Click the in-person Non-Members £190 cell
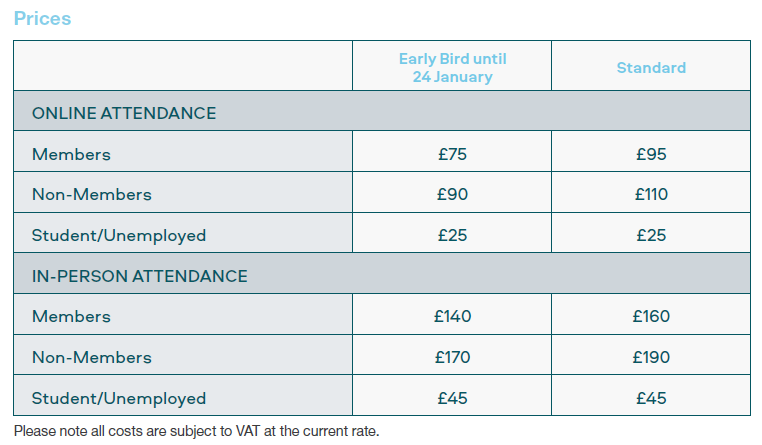762x445 pixels. click(x=651, y=357)
